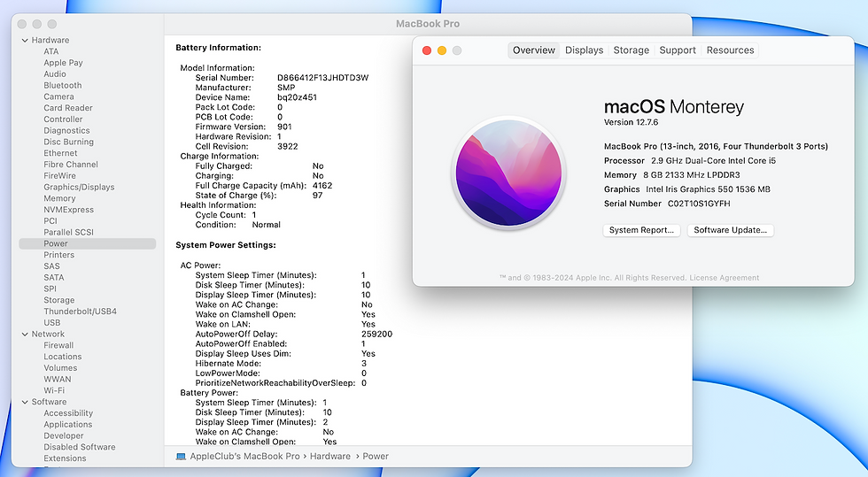
Task: Collapse the Network section in sidebar
Action: pyautogui.click(x=25, y=335)
